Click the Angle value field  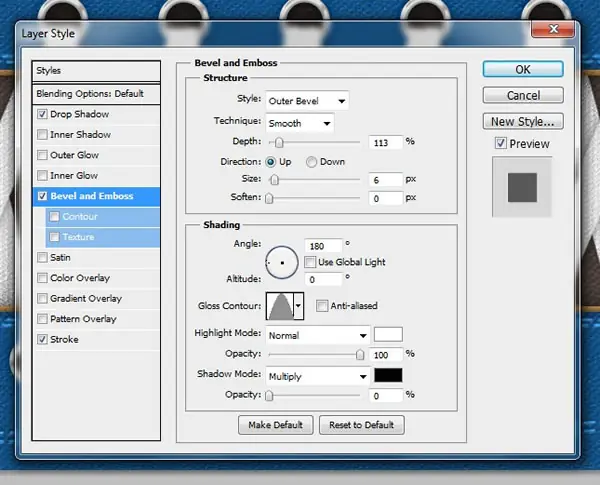[323, 246]
